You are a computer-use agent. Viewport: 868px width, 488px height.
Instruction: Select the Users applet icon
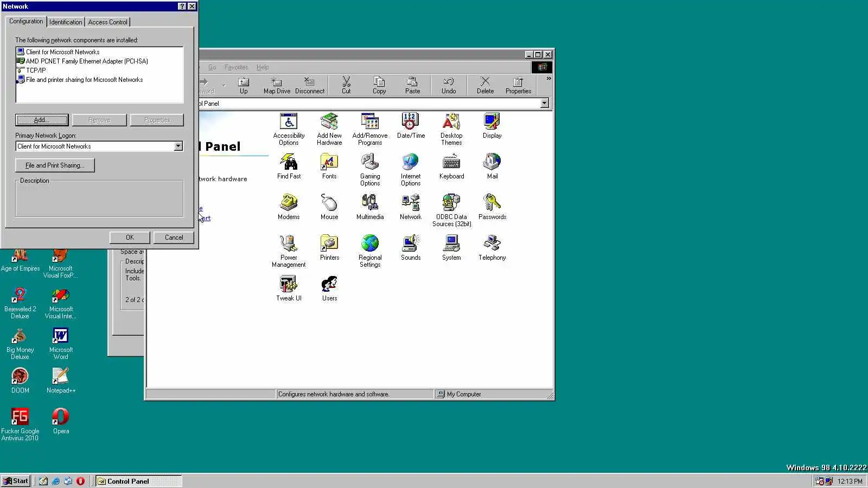(x=329, y=288)
